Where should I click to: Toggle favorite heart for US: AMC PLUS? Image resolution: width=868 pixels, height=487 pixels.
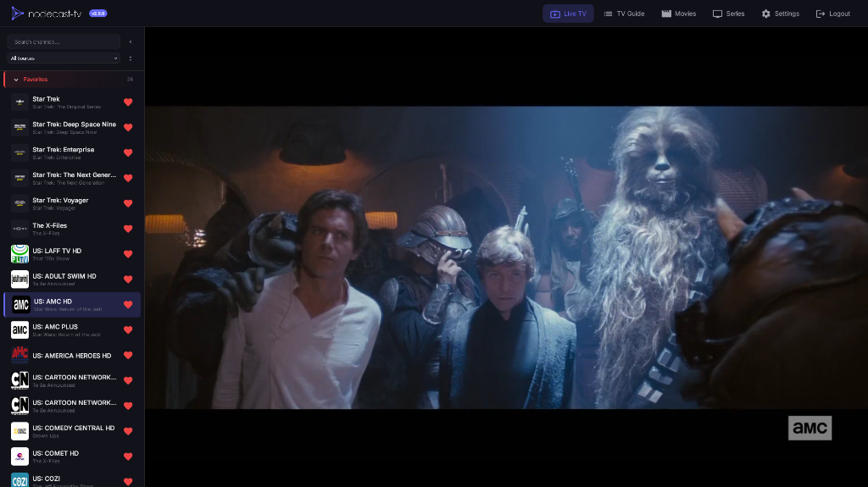click(x=128, y=329)
